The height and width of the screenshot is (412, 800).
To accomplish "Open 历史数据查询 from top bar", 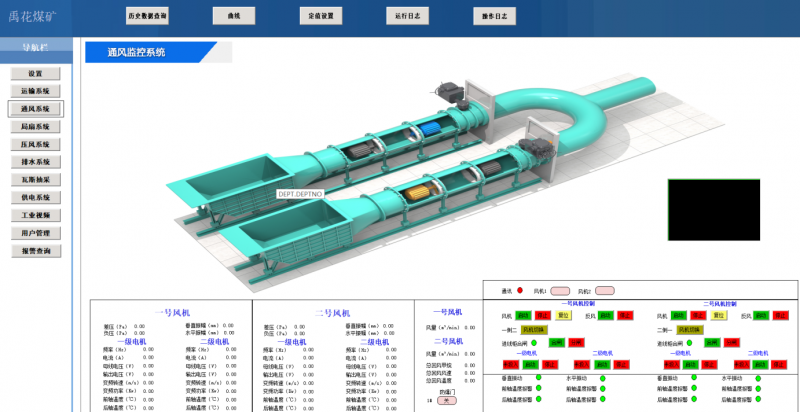I will point(147,17).
